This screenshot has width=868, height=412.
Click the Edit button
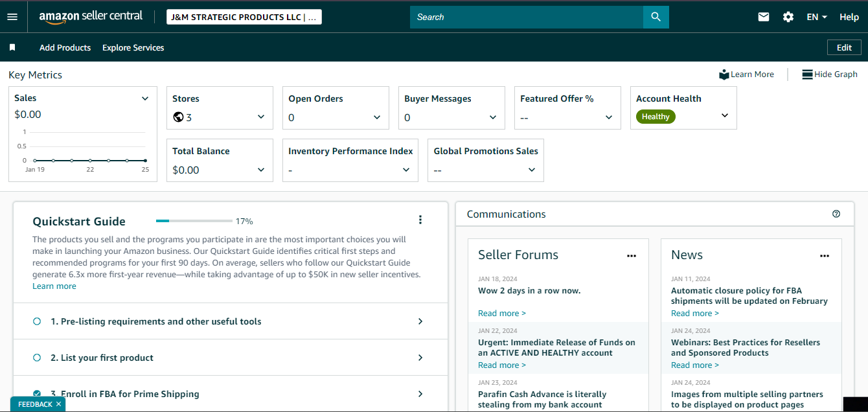pyautogui.click(x=844, y=47)
